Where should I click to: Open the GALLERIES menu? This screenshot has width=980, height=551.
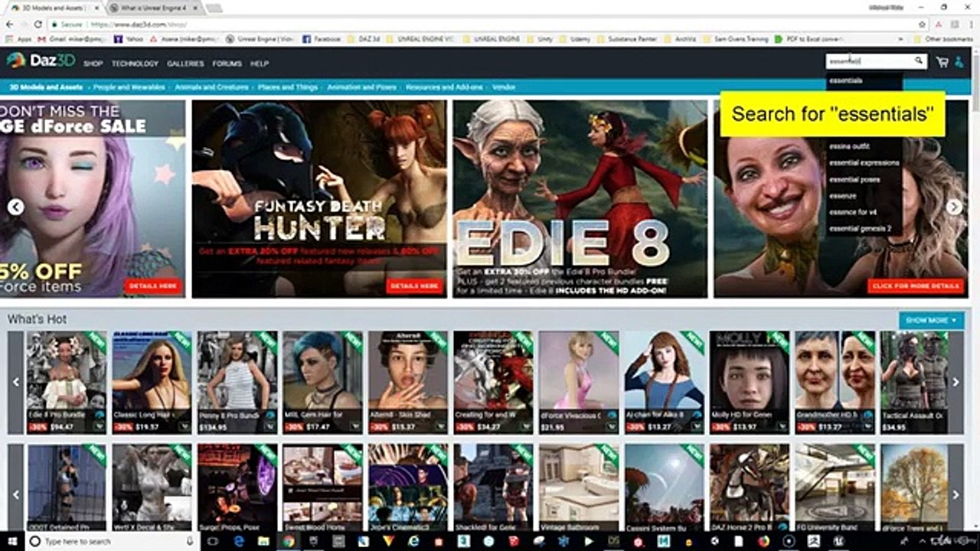coord(185,64)
